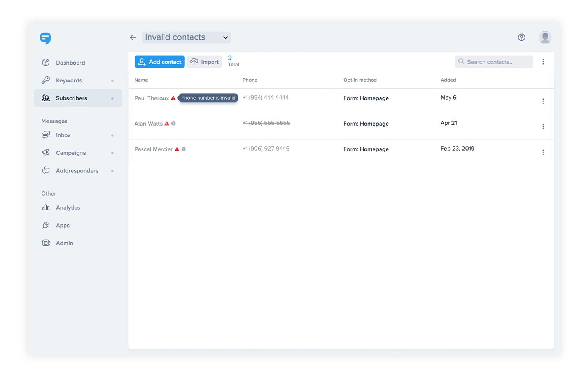Click the Import button

[x=205, y=62]
